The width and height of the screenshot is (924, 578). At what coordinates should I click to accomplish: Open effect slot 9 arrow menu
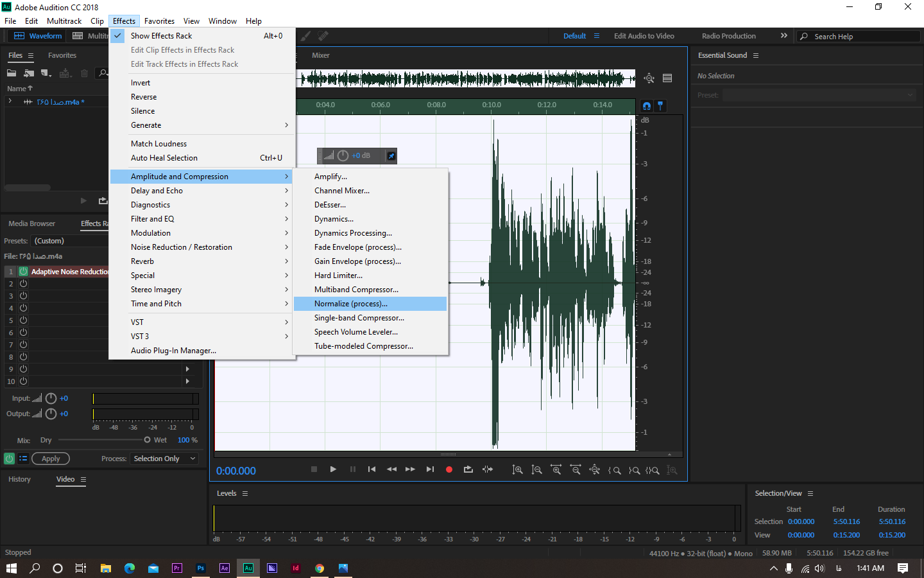(x=187, y=369)
